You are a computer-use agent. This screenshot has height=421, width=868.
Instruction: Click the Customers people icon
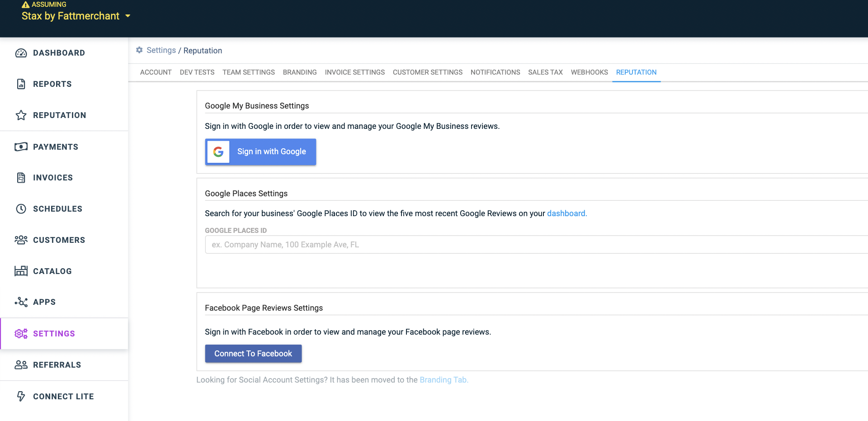tap(21, 240)
